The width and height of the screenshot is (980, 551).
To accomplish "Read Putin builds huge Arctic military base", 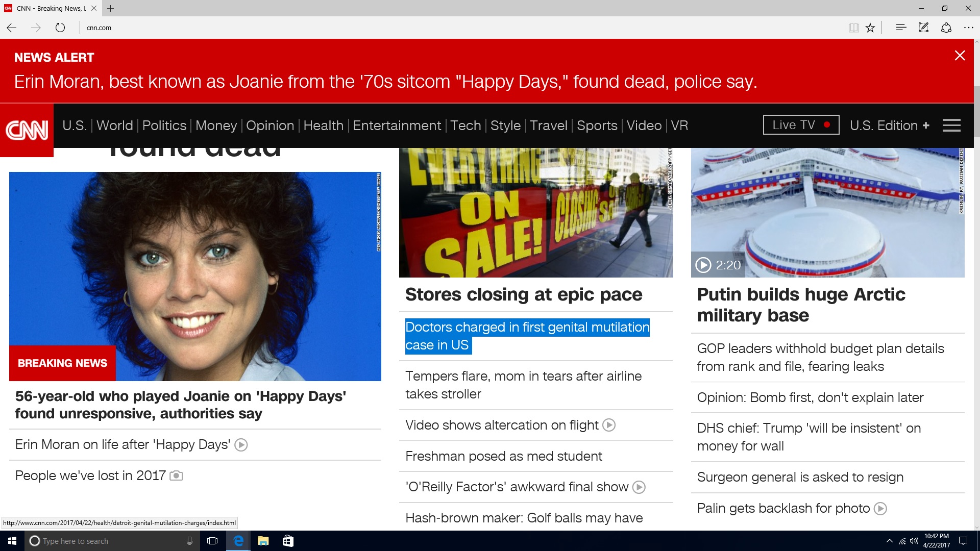I will [x=801, y=305].
